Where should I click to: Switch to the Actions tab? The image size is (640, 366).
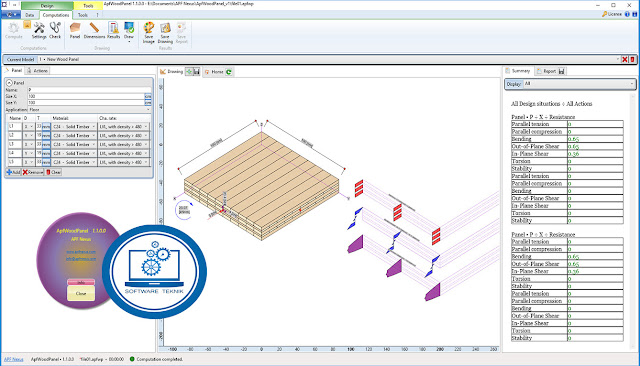pos(37,71)
